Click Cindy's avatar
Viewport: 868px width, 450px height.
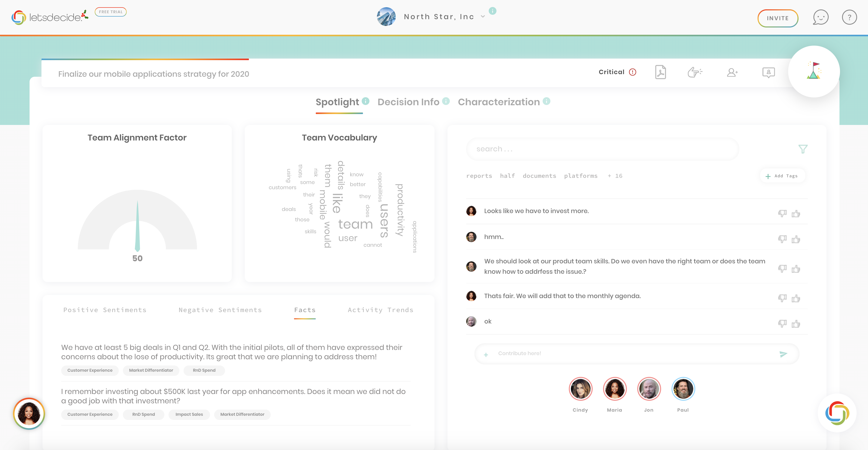coord(580,389)
